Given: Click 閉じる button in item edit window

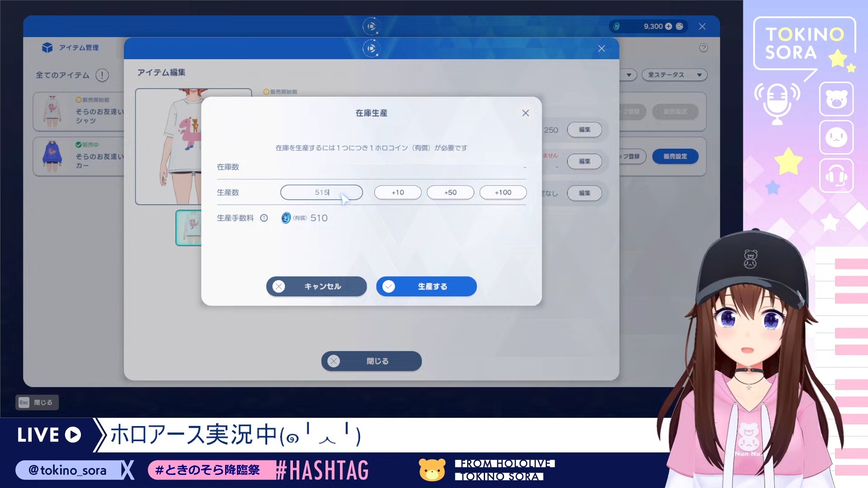Looking at the screenshot, I should [x=371, y=361].
